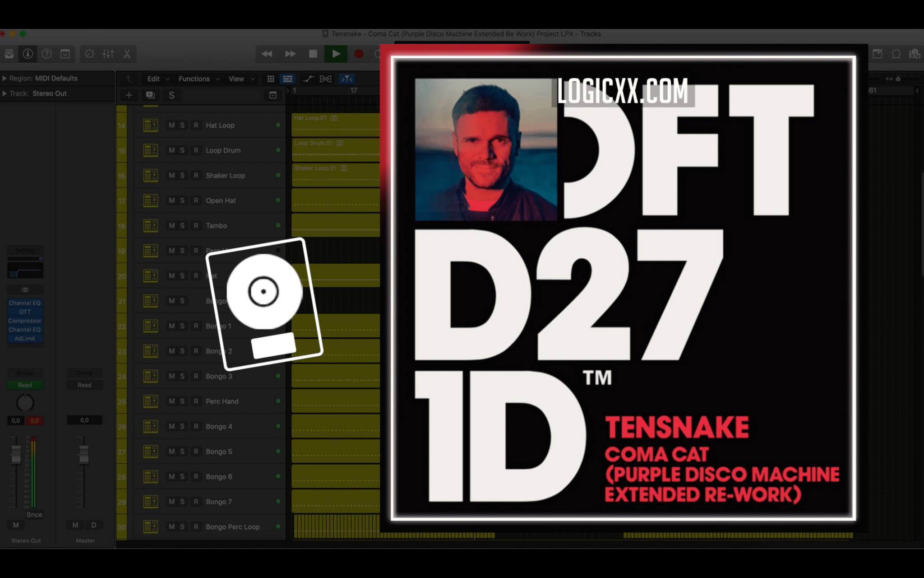Open Smart Controls knob icon
This screenshot has width=924, height=578.
89,54
